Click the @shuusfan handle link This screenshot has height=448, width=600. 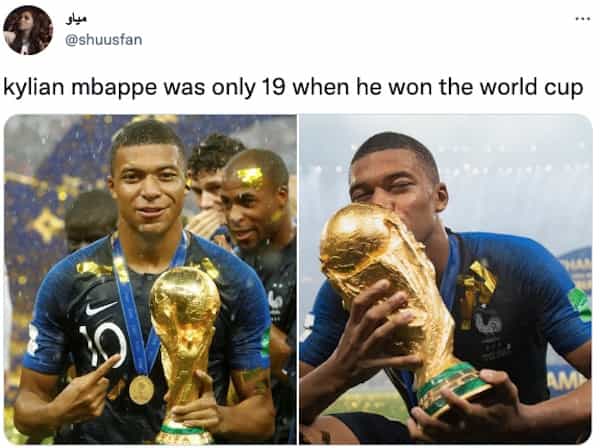[x=104, y=40]
